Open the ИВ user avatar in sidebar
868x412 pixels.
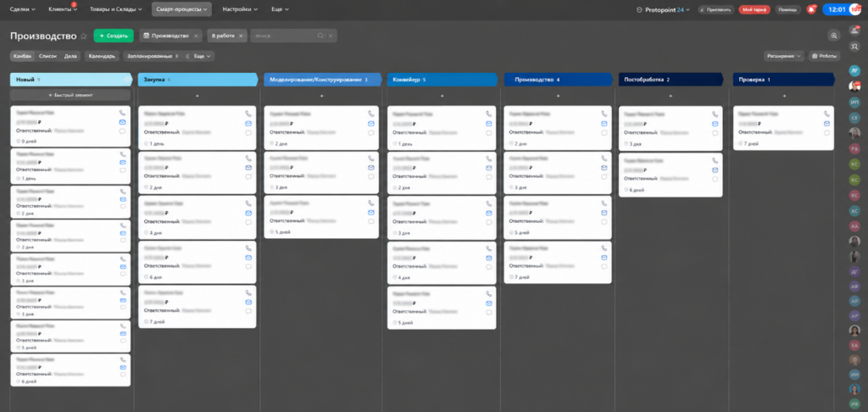[854, 404]
